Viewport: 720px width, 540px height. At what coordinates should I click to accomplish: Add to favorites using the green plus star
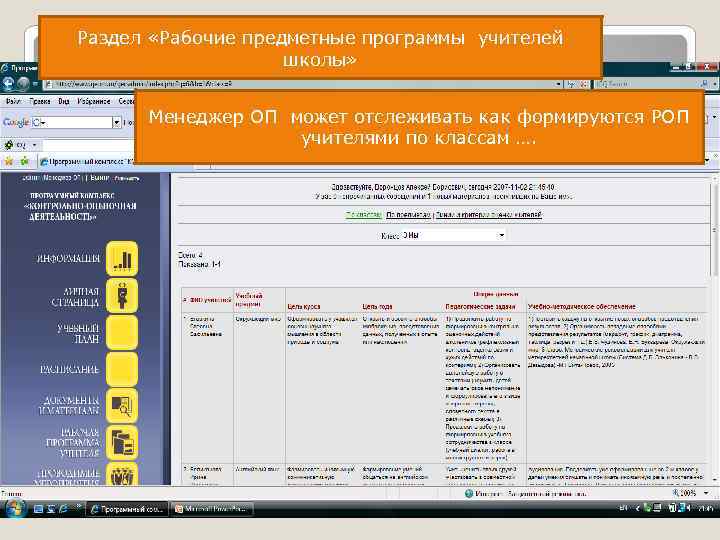pos(24,161)
